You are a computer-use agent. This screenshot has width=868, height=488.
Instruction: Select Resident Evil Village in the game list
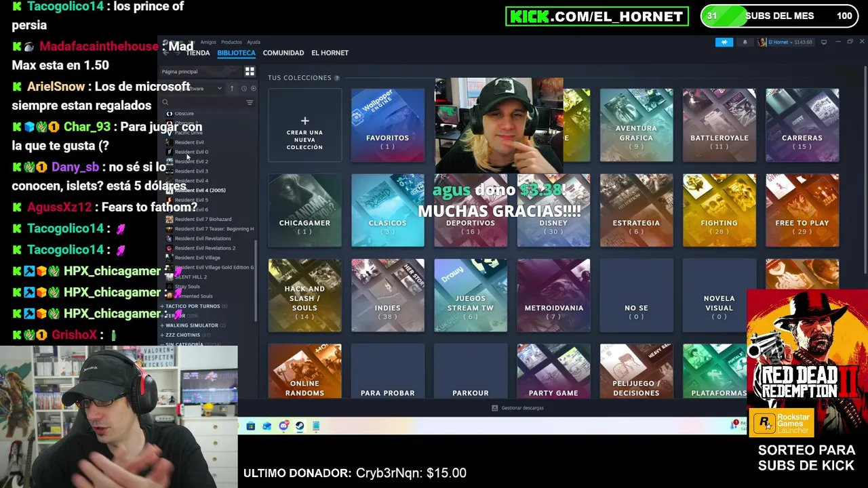coord(197,258)
